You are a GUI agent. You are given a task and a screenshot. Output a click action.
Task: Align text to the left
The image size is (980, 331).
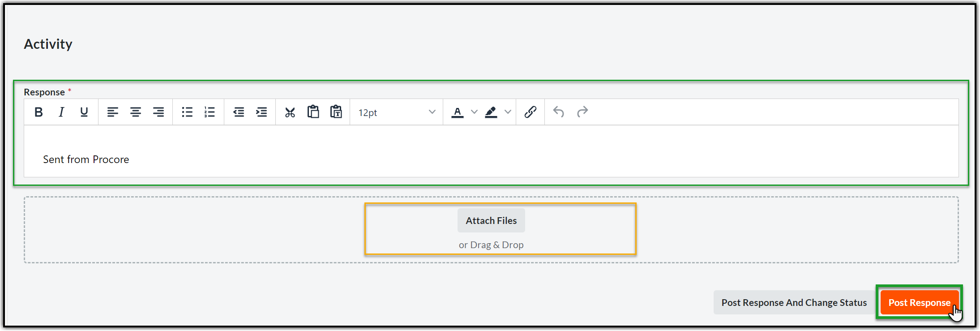(x=113, y=112)
